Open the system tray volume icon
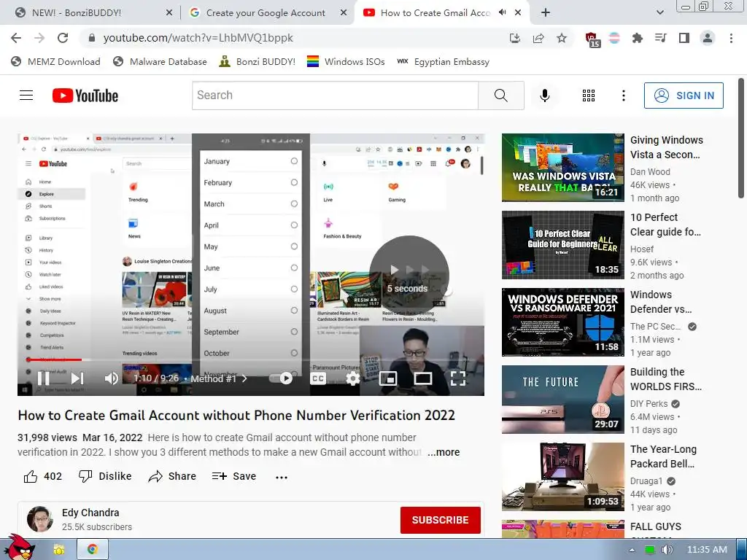Viewport: 747px width, 560px height. 667,550
